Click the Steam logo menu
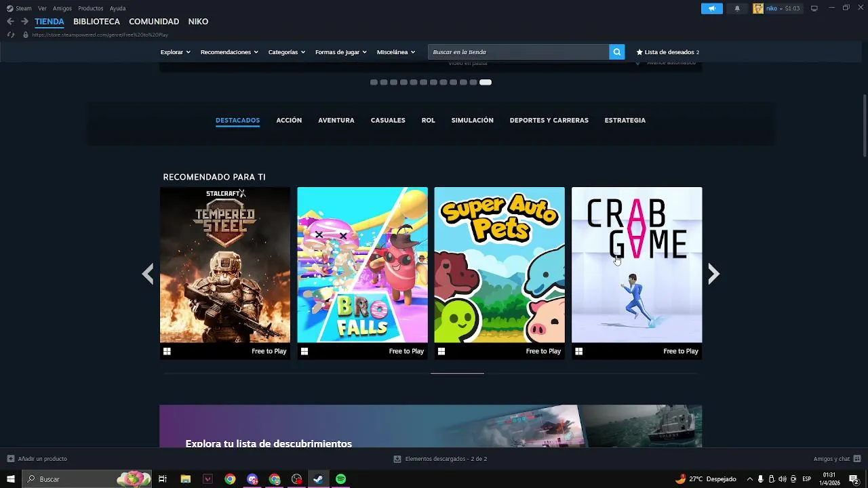The image size is (868, 488). pyautogui.click(x=19, y=8)
